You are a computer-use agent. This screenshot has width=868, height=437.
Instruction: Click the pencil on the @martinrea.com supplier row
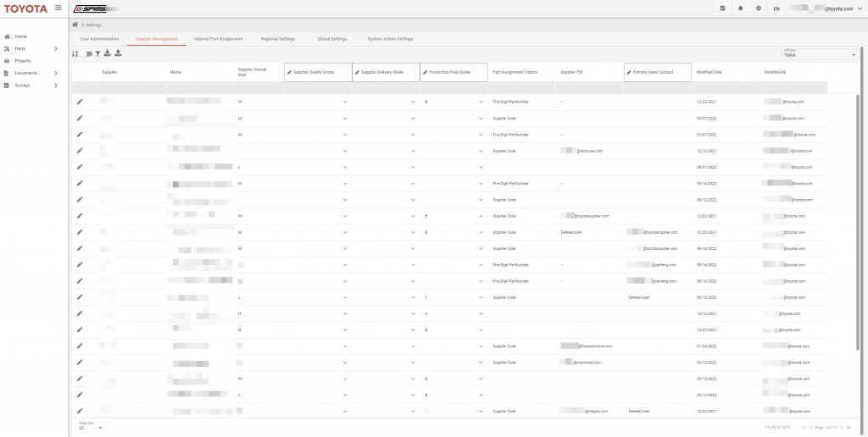tap(80, 362)
